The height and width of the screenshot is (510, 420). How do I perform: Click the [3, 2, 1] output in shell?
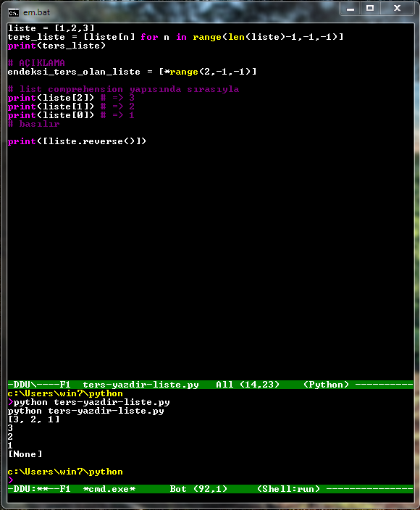coord(34,419)
